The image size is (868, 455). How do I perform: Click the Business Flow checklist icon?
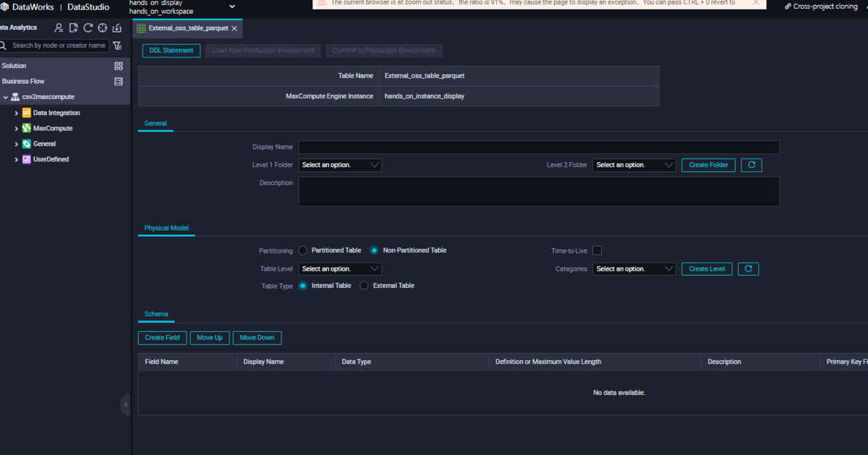[119, 82]
